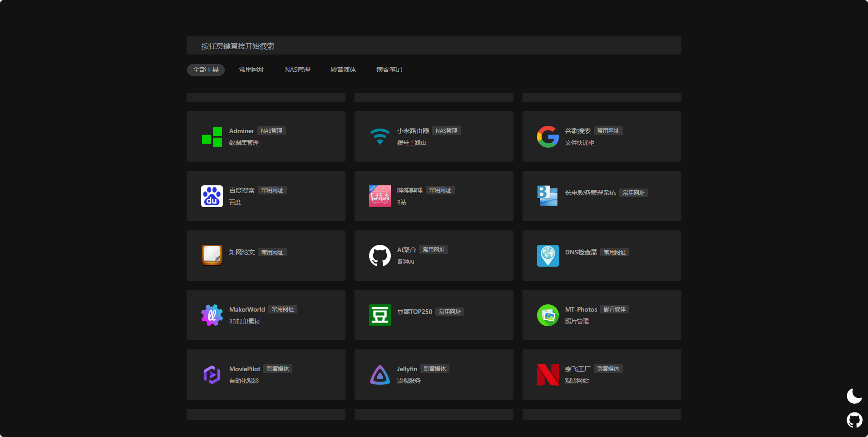Click the MoviePilot title text
The height and width of the screenshot is (437, 868).
[x=245, y=369]
